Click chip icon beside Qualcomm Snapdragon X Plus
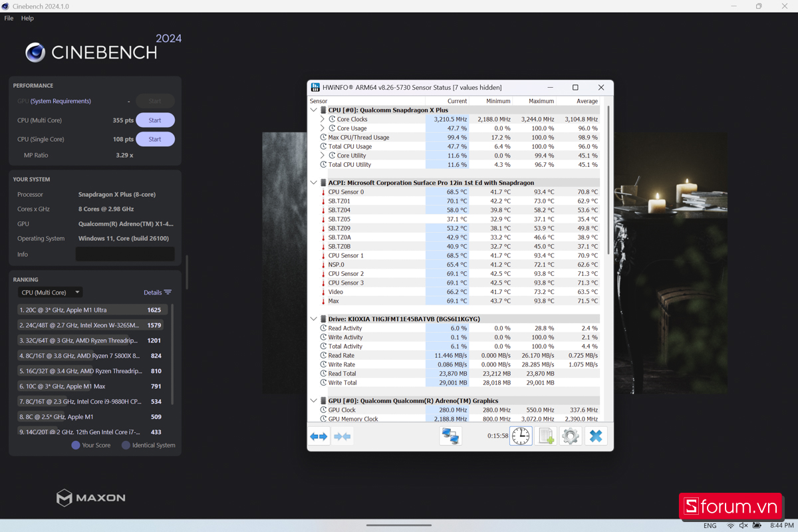 tap(323, 110)
